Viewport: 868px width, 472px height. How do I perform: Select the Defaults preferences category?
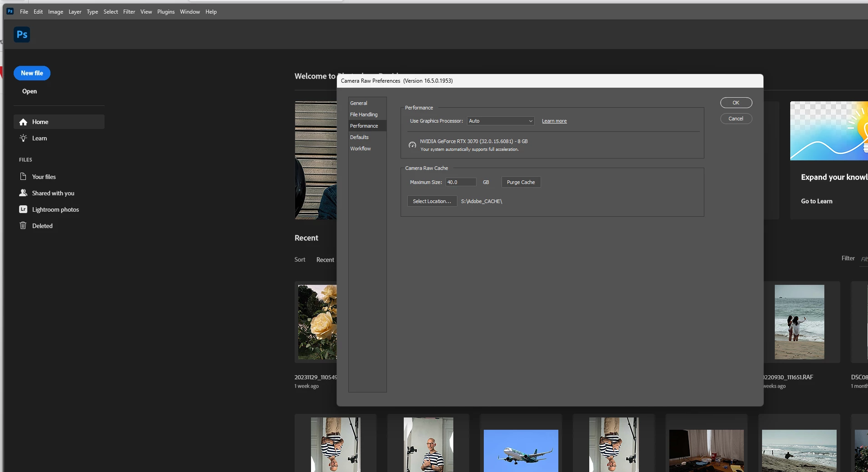(367, 137)
